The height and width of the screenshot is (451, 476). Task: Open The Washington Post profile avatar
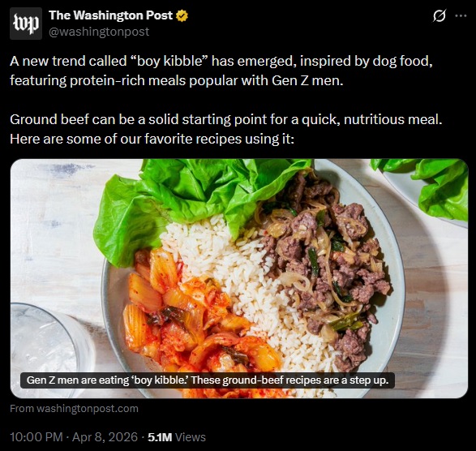click(x=26, y=24)
